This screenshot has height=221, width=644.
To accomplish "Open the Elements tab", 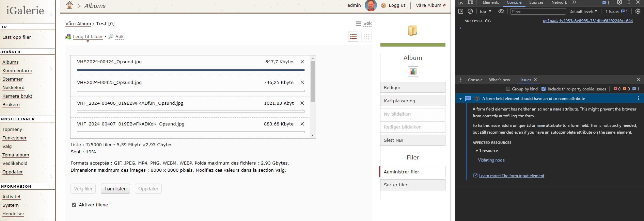I will pos(490,2).
